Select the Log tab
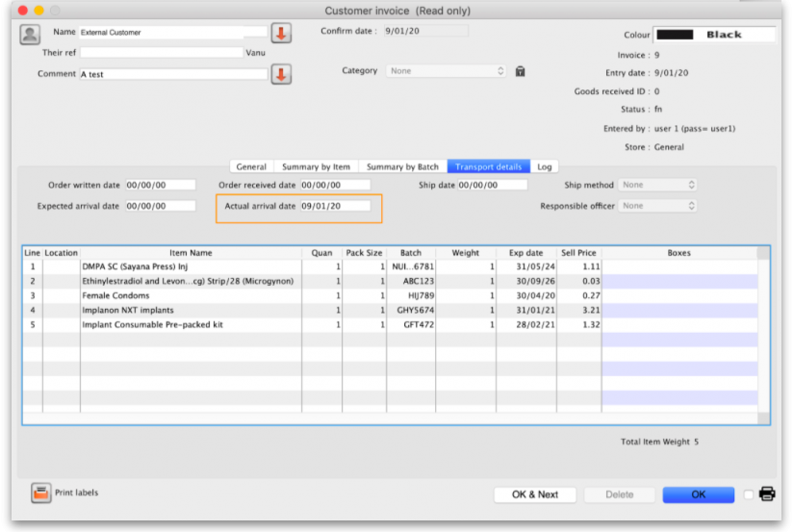 (544, 167)
